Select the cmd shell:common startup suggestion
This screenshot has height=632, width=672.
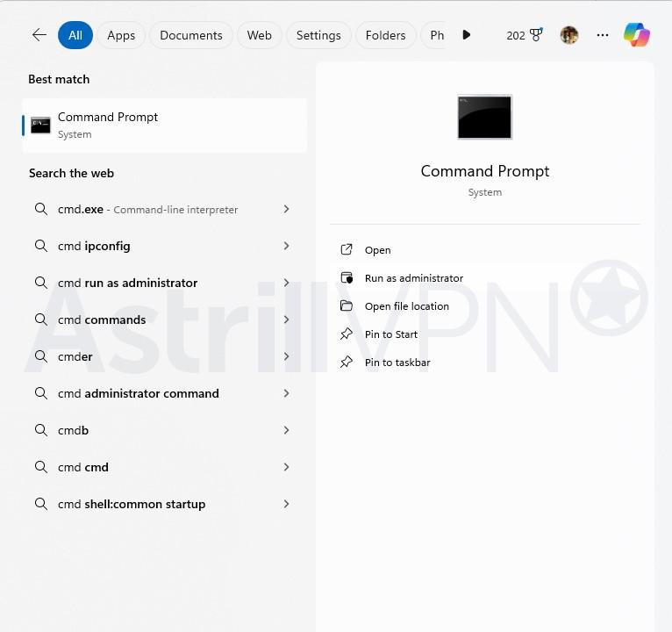pos(132,504)
